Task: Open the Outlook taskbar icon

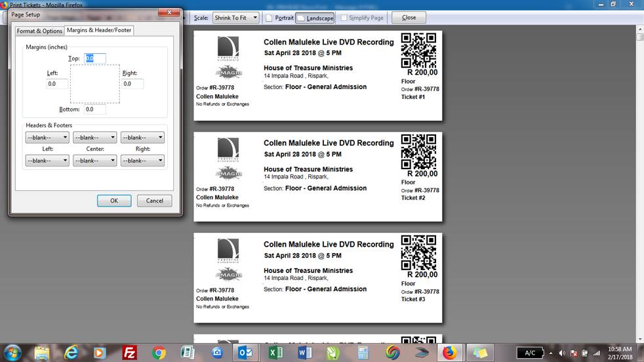Action: pos(245,353)
